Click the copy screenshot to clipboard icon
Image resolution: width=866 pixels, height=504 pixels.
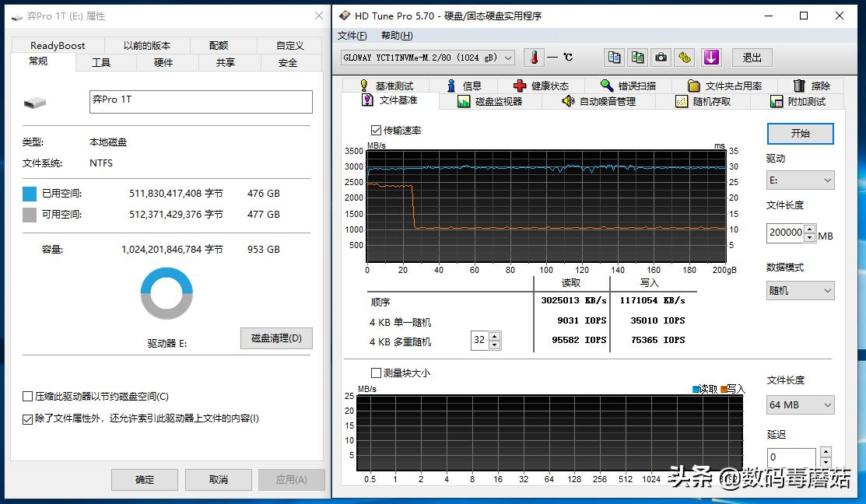[637, 57]
